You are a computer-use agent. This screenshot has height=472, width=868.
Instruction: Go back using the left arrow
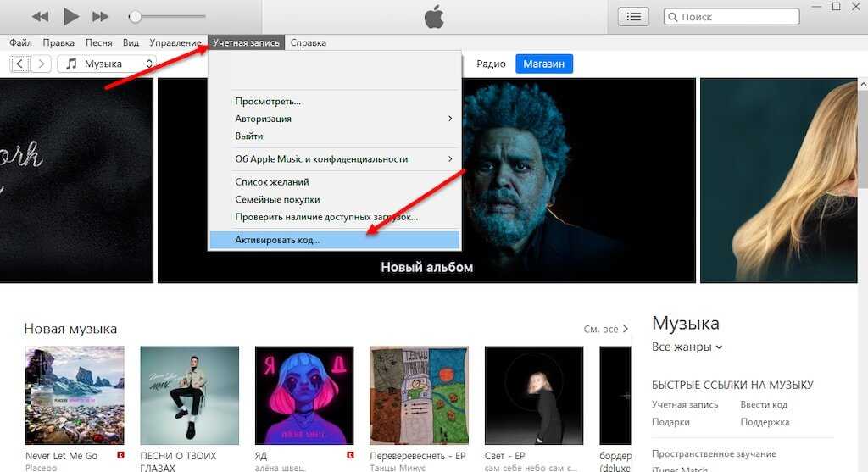[19, 64]
